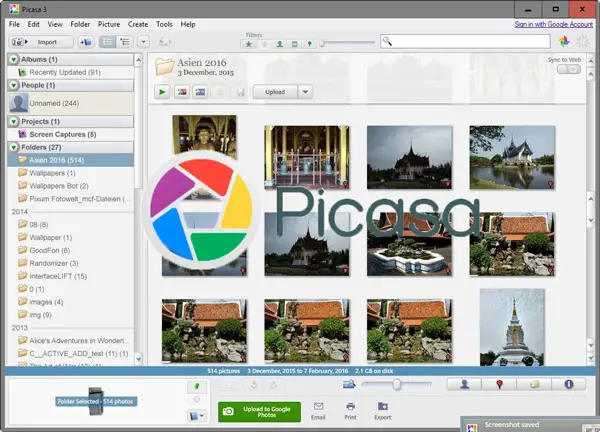Image resolution: width=600 pixels, height=432 pixels.
Task: Open Screen Captures project
Action: tap(70, 134)
